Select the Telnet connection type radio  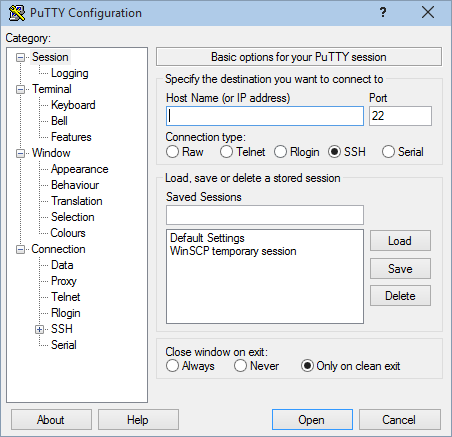coord(226,152)
